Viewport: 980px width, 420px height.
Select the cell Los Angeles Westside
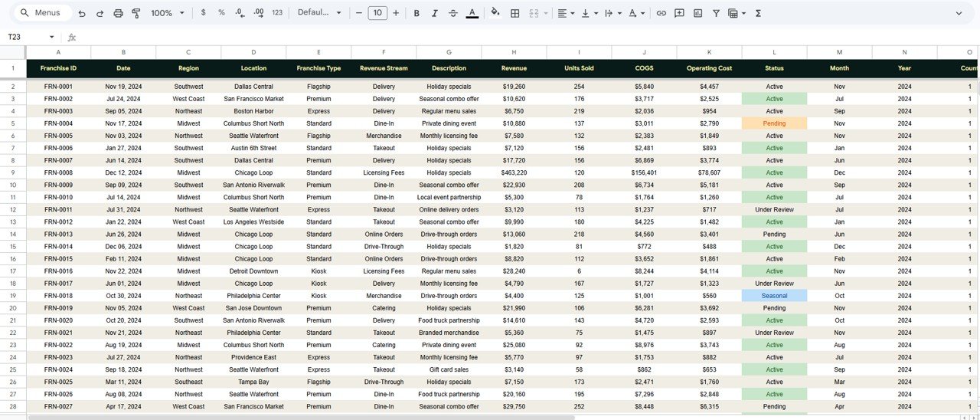click(253, 221)
